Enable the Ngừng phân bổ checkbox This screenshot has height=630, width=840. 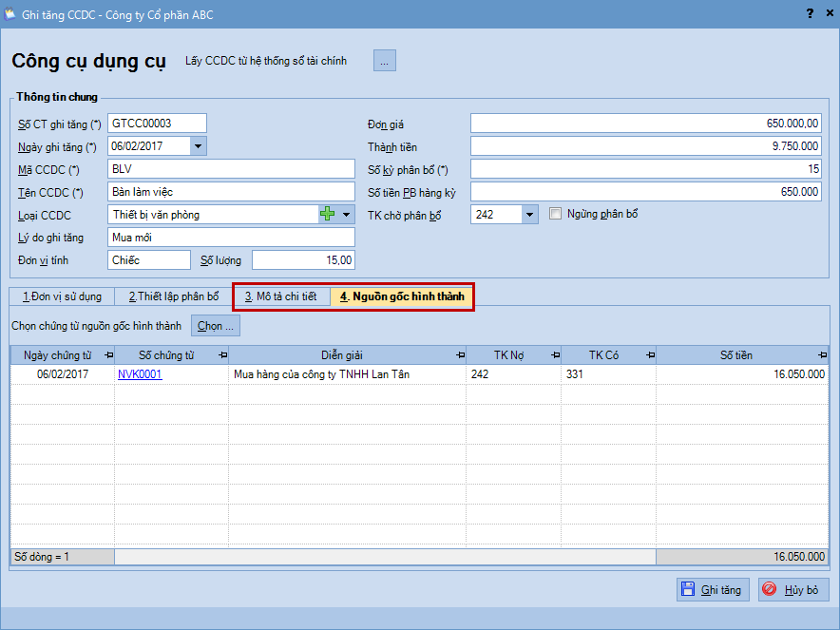pyautogui.click(x=557, y=215)
